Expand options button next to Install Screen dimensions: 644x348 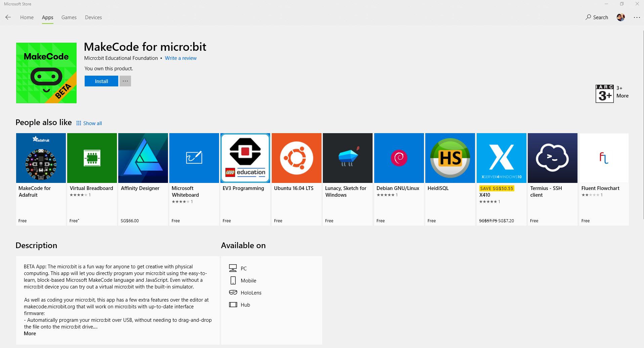pos(125,81)
